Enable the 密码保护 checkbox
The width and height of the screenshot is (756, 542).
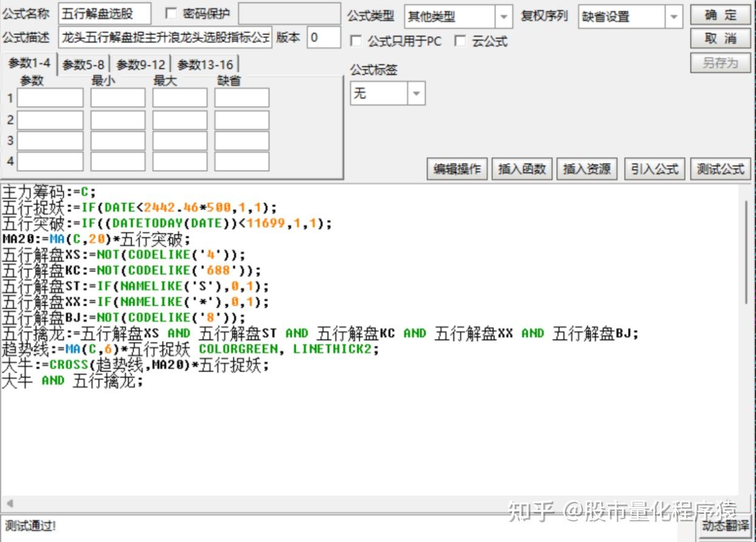click(x=171, y=13)
